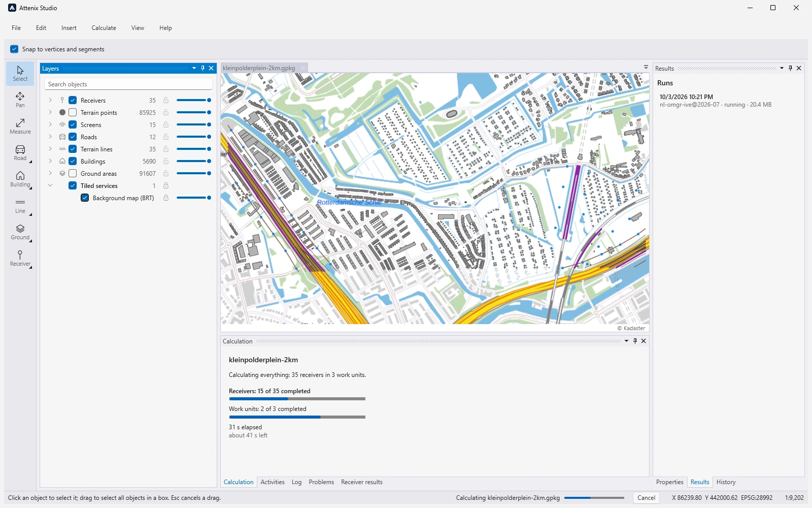Switch to the Problems tab

(321, 482)
